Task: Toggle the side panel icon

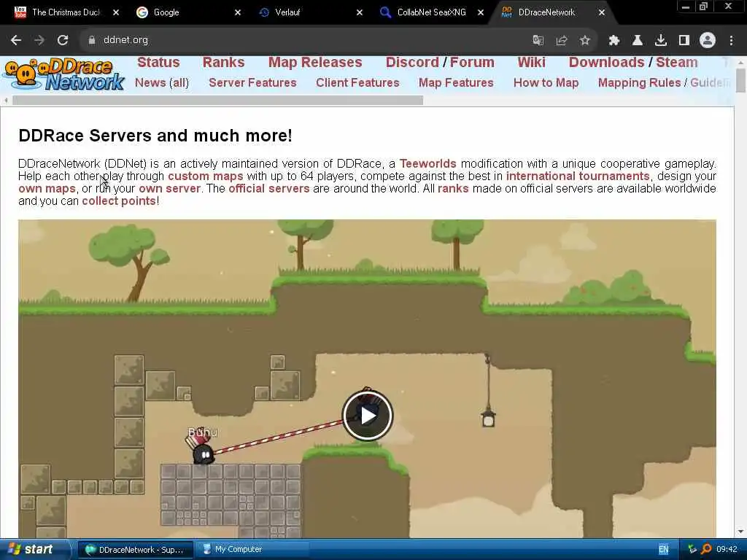Action: click(684, 41)
